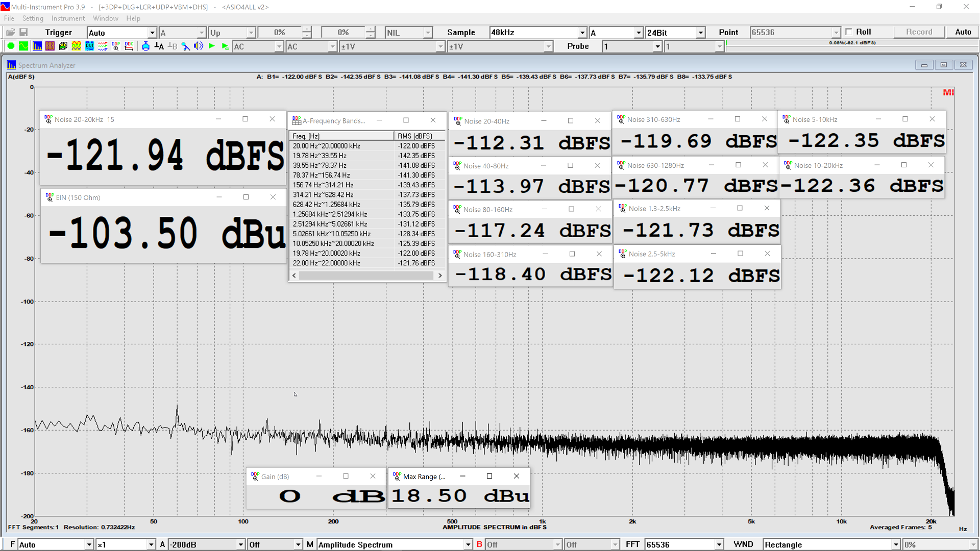This screenshot has width=980, height=551.
Task: Click the Noise 20-20kHz window DDP icon
Action: [x=48, y=119]
